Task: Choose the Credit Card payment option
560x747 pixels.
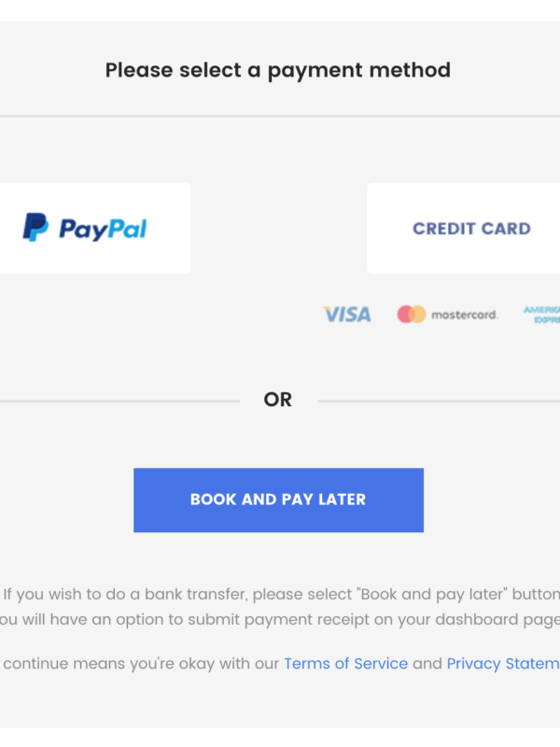Action: point(471,229)
